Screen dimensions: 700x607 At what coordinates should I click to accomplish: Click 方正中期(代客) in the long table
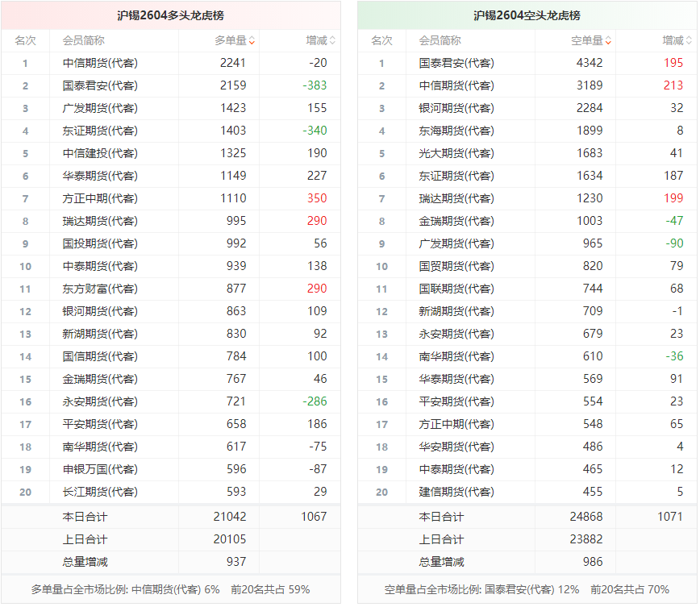click(x=100, y=198)
